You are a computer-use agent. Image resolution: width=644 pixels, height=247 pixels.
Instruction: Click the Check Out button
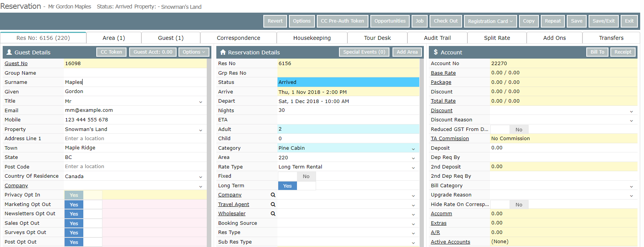point(446,21)
